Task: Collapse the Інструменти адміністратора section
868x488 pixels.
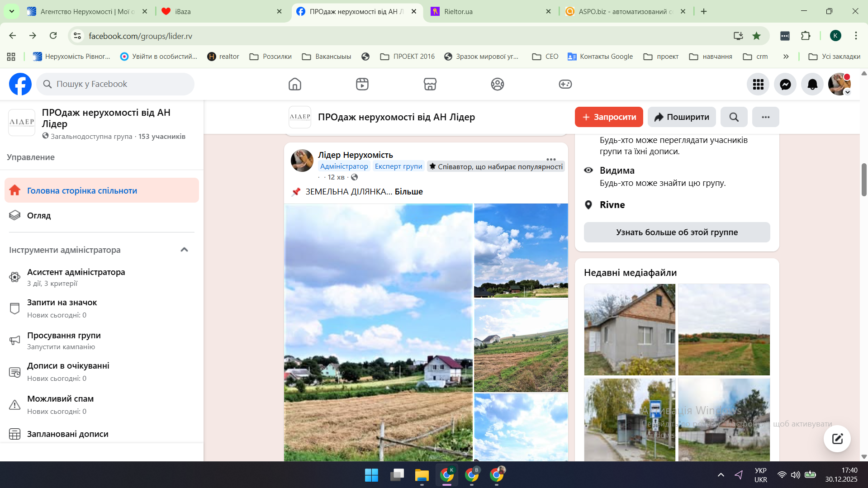Action: [x=184, y=250]
